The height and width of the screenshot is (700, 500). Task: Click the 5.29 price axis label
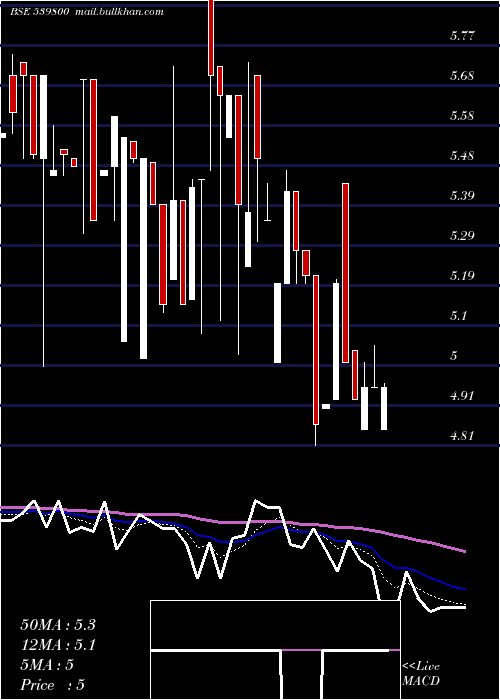click(x=462, y=236)
